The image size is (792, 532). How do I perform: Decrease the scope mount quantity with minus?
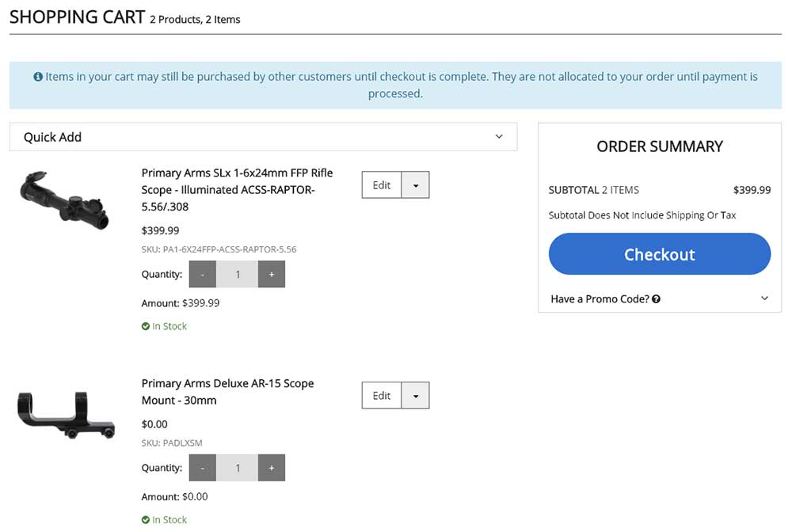203,468
